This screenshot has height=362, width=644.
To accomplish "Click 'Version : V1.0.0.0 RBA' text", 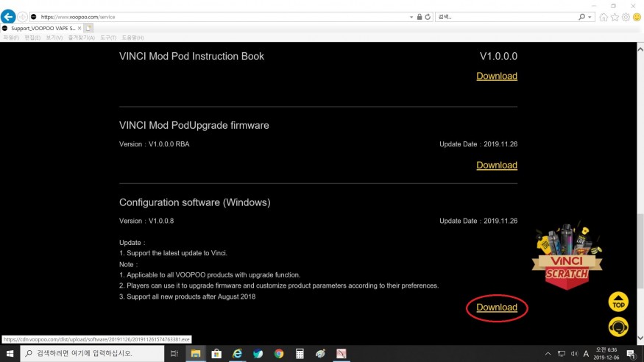I will click(155, 144).
